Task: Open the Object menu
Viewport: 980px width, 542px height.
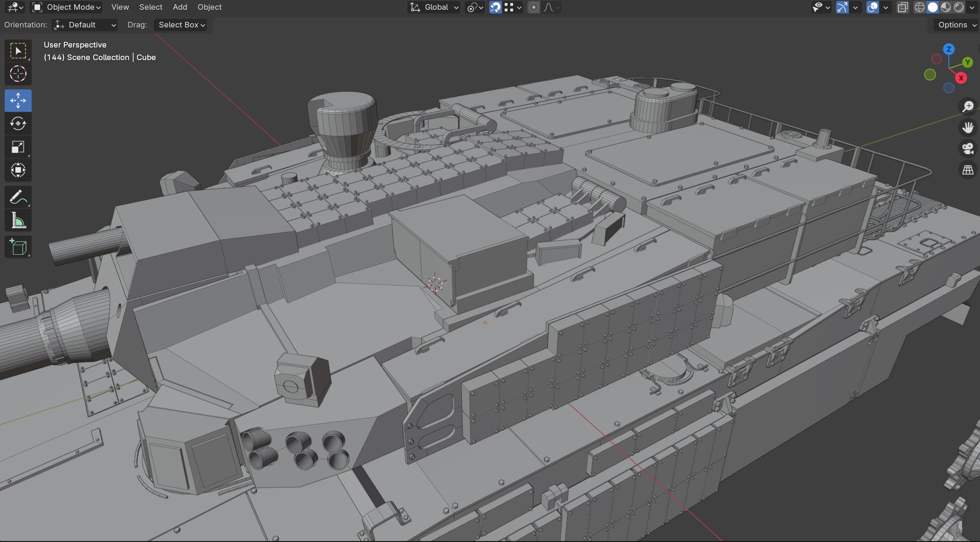Action: click(x=209, y=7)
